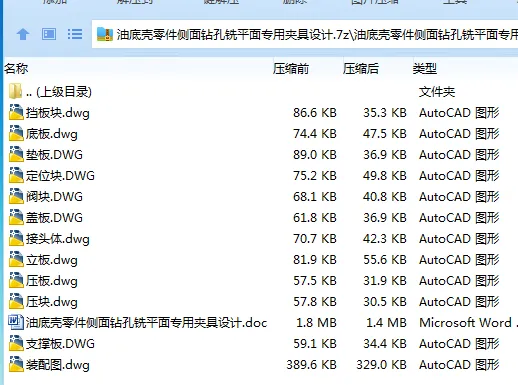Screen dimensions: 518x385
Task: Click the file icon of 立板.dwg
Action: [16, 259]
